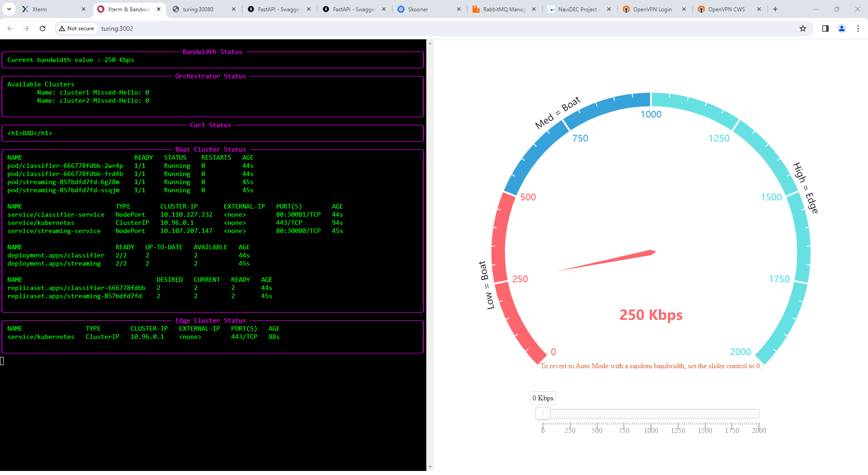Click the Skooner tab favicon

click(401, 9)
